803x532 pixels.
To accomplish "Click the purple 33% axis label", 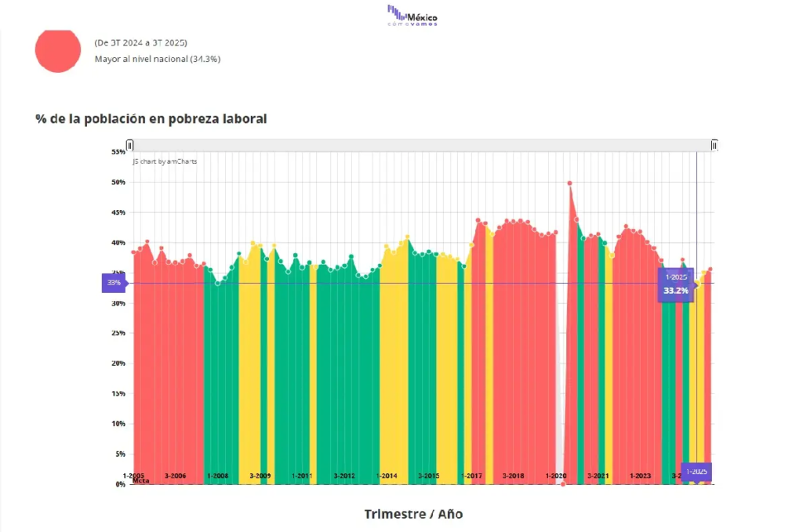I will [x=114, y=283].
